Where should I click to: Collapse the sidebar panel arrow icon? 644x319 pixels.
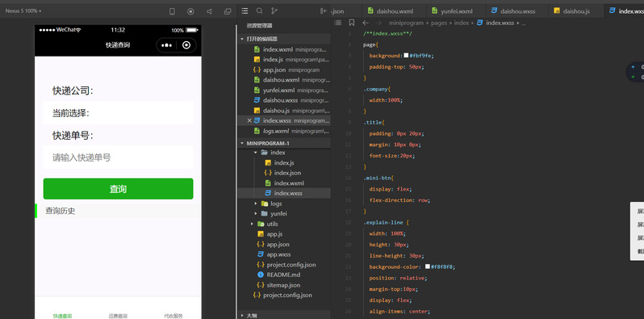pos(324,11)
